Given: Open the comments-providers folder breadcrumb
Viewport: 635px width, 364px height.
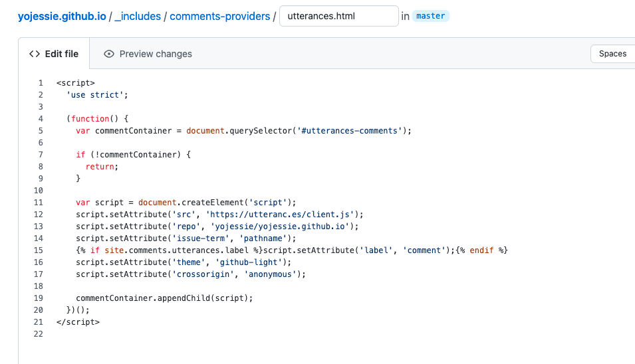Looking at the screenshot, I should pyautogui.click(x=220, y=16).
